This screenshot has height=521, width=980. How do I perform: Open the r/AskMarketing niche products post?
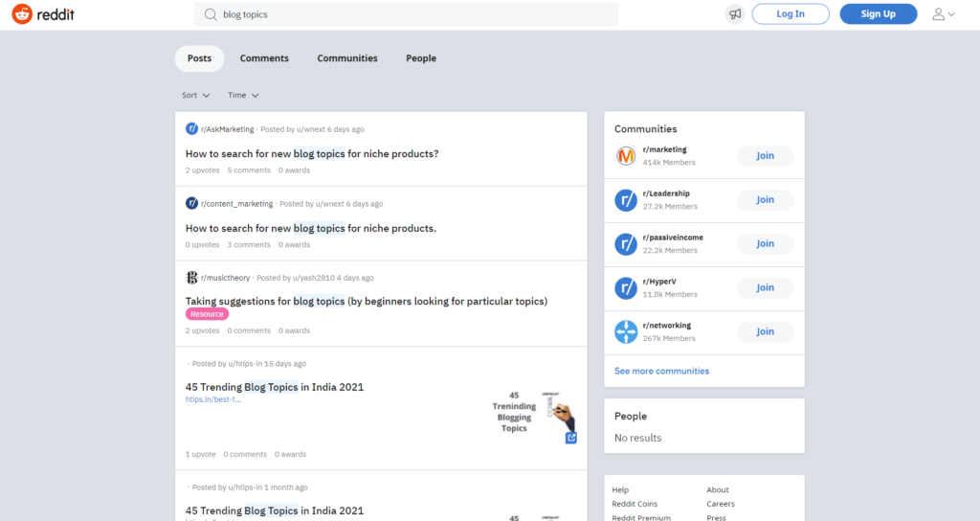point(312,153)
